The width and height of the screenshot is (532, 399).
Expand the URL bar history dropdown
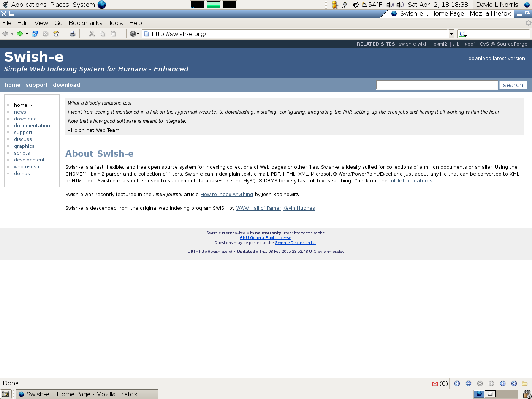click(x=451, y=34)
